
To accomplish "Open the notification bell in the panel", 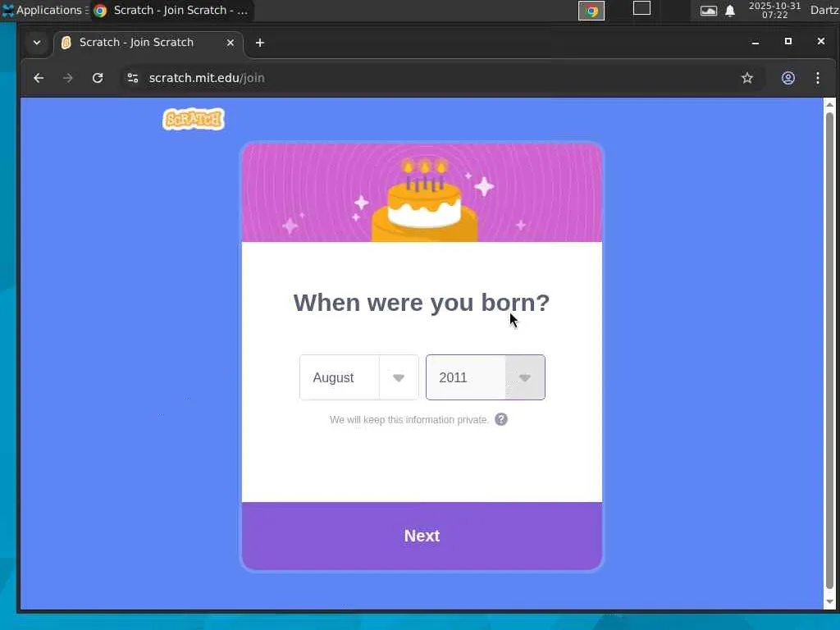I will point(729,10).
